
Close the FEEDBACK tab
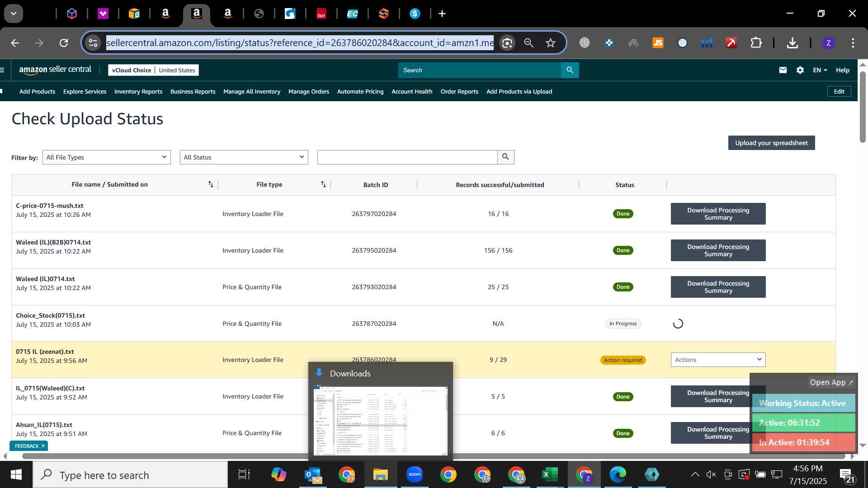pos(43,446)
